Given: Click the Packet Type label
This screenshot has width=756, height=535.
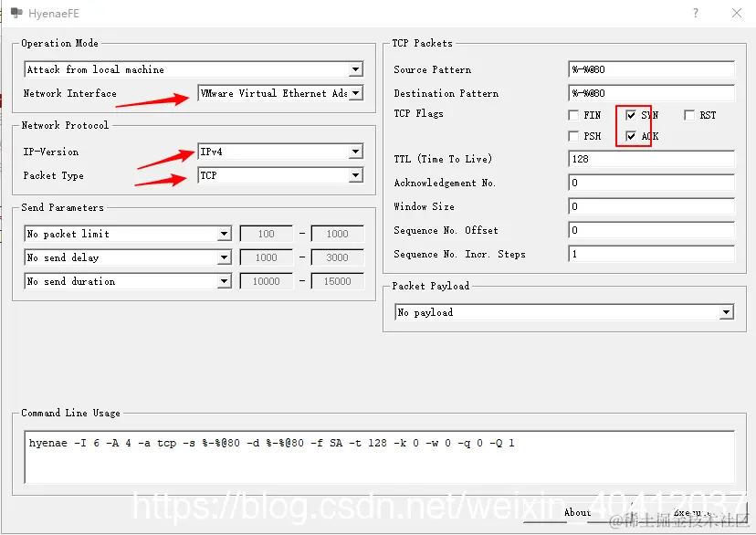Looking at the screenshot, I should click(x=54, y=176).
